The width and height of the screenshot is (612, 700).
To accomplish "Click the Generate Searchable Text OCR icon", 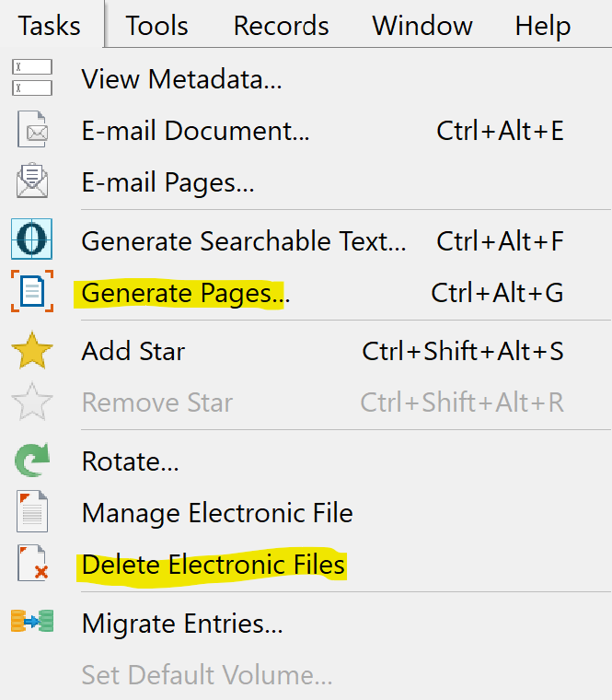I will point(31,239).
